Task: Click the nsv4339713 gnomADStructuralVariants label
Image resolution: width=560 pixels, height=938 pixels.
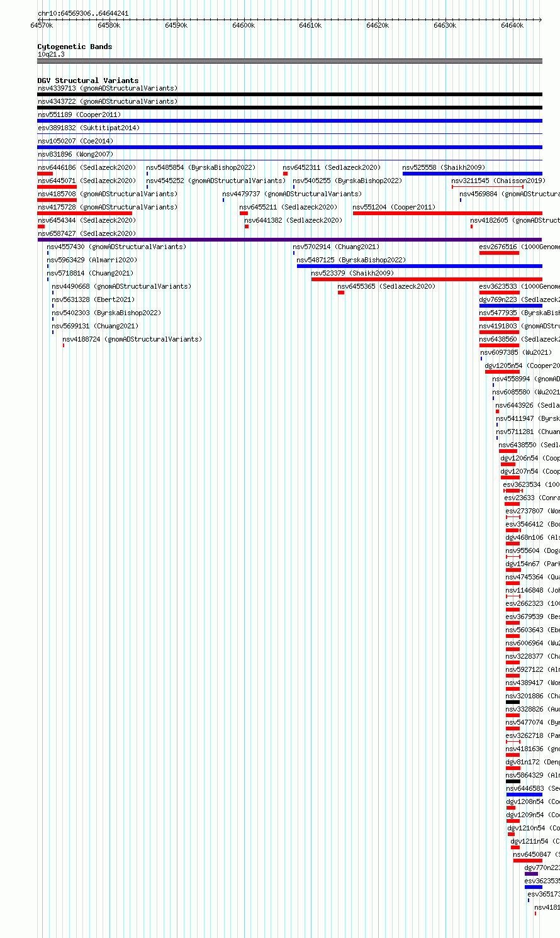Action: tap(108, 88)
